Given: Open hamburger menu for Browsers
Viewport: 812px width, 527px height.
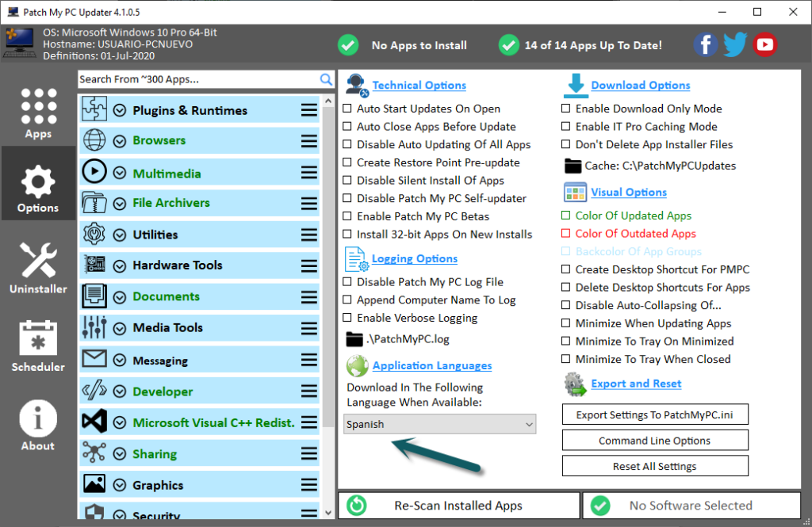Looking at the screenshot, I should (x=309, y=141).
